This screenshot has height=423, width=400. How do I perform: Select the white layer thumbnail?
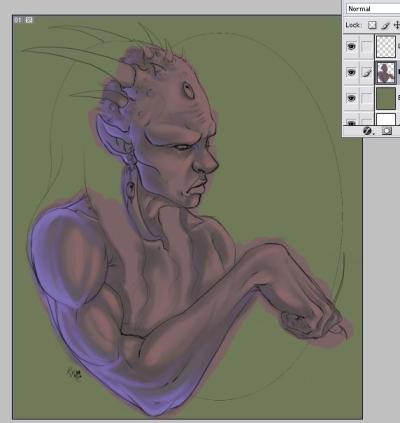point(386,119)
